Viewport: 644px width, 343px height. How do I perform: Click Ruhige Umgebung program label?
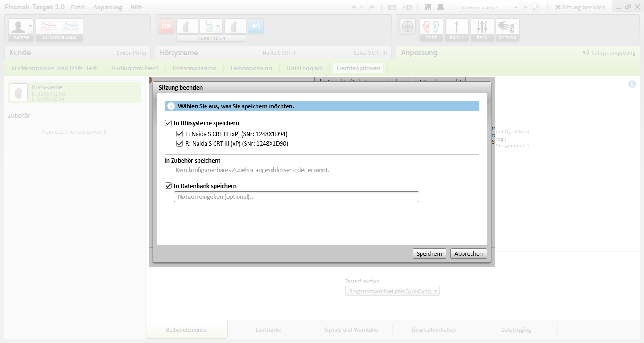609,53
